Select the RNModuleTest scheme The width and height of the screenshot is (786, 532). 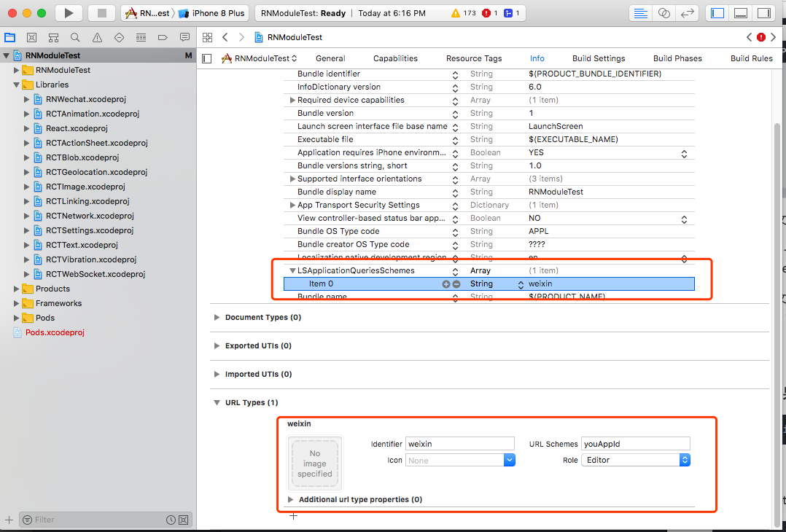[x=147, y=13]
